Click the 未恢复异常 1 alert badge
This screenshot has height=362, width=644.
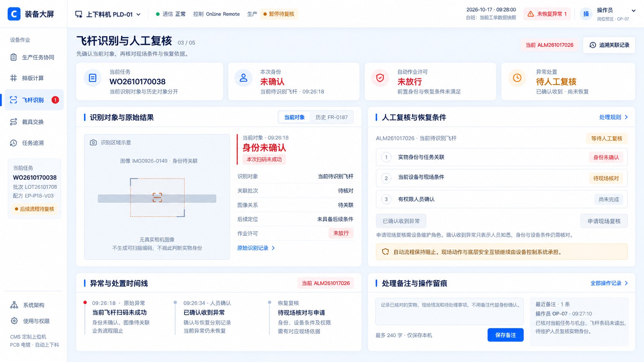[x=547, y=14]
